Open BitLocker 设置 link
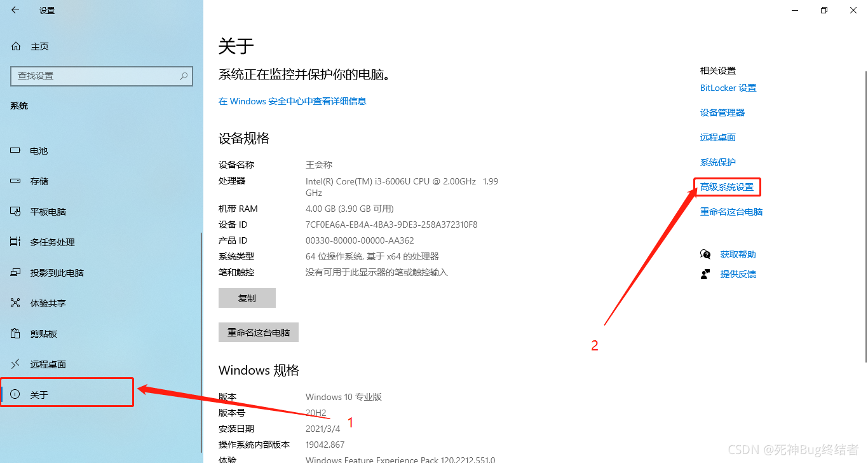The height and width of the screenshot is (463, 868). point(728,88)
